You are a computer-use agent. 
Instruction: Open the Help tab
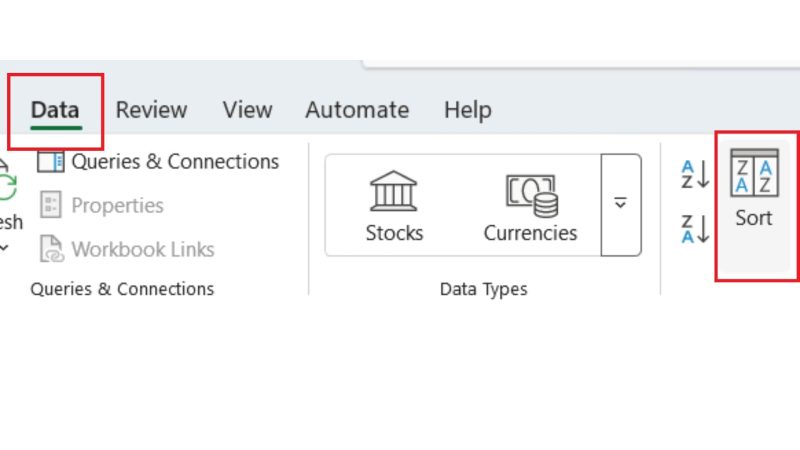(468, 110)
